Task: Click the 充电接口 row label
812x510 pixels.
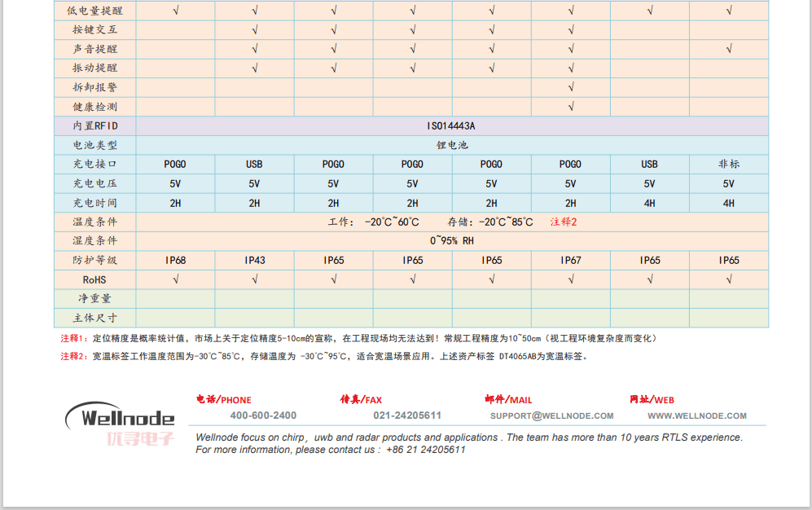Action: point(94,164)
